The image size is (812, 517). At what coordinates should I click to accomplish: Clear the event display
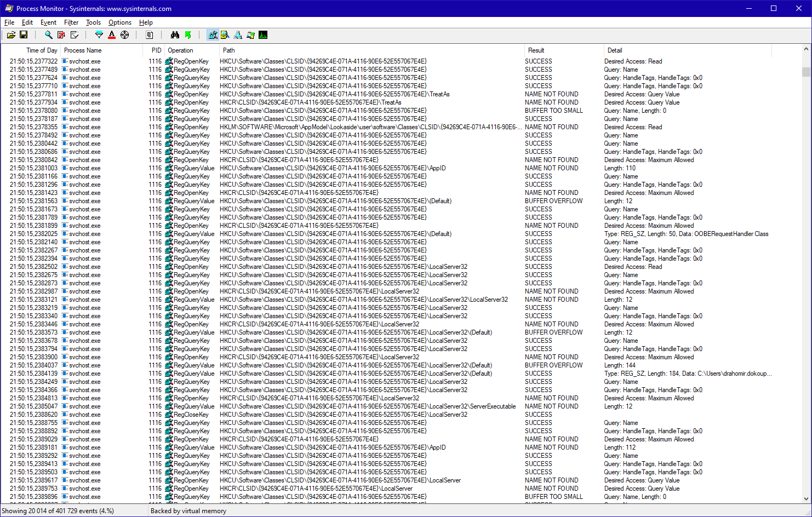[x=75, y=35]
